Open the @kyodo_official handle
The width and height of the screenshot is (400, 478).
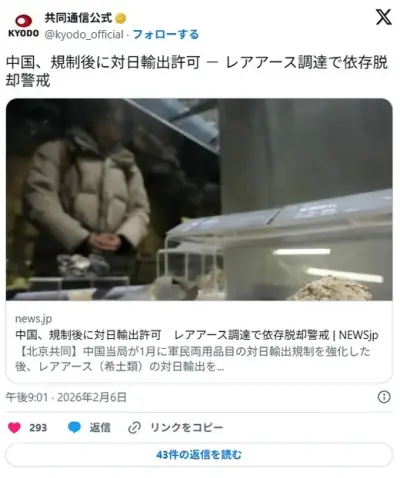84,35
